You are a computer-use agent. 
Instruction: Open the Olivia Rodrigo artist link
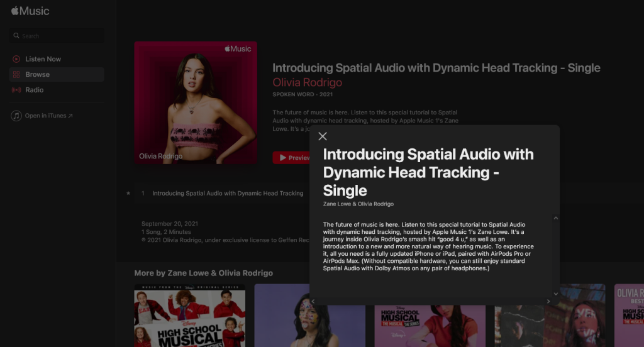click(x=307, y=83)
